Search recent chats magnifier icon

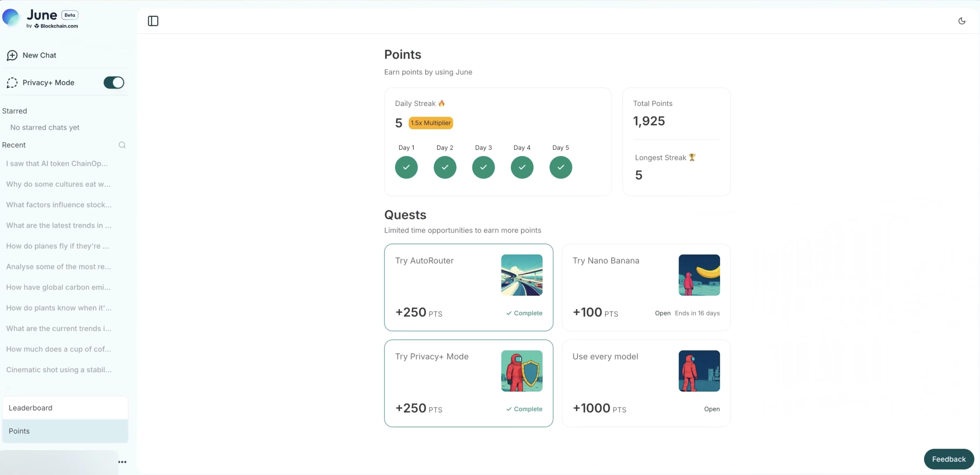122,145
